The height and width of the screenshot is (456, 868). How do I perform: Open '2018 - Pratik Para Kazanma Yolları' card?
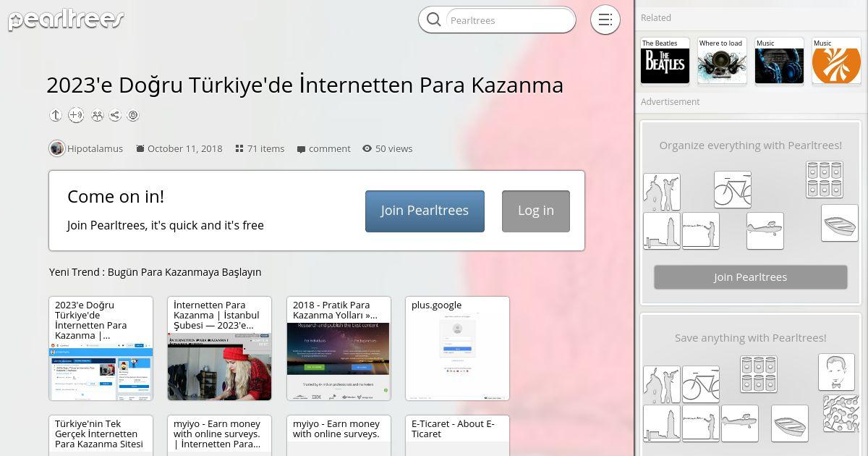pyautogui.click(x=339, y=348)
